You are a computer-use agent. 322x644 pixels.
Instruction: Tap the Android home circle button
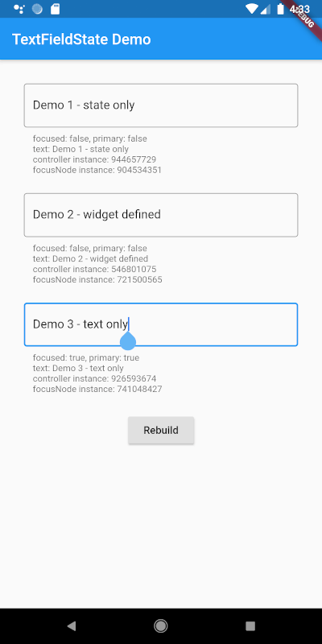(x=160, y=626)
